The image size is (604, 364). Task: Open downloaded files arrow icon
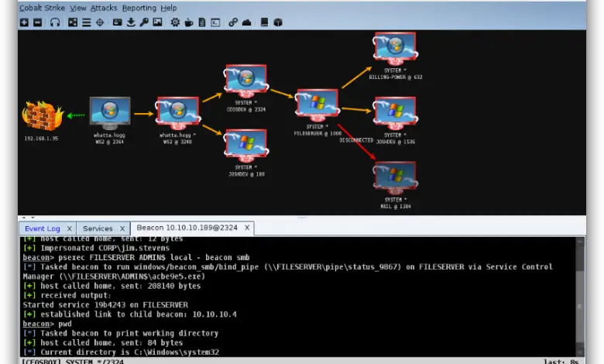(131, 22)
